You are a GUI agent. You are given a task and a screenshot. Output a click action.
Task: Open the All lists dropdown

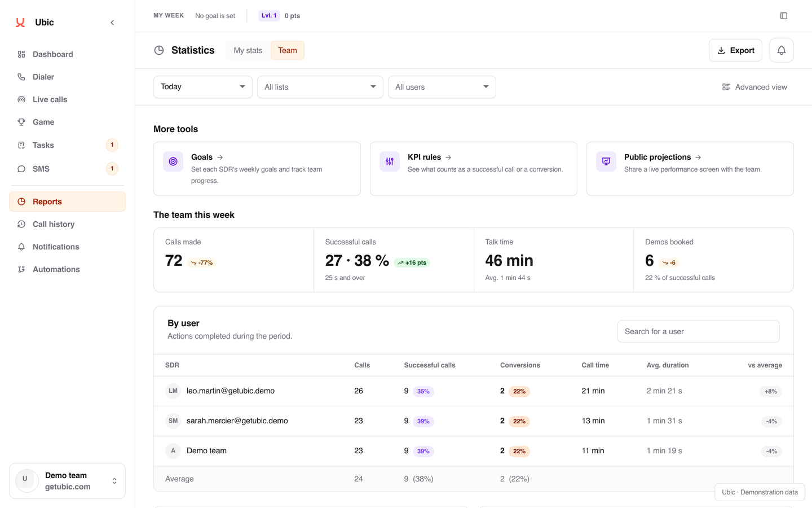[320, 87]
